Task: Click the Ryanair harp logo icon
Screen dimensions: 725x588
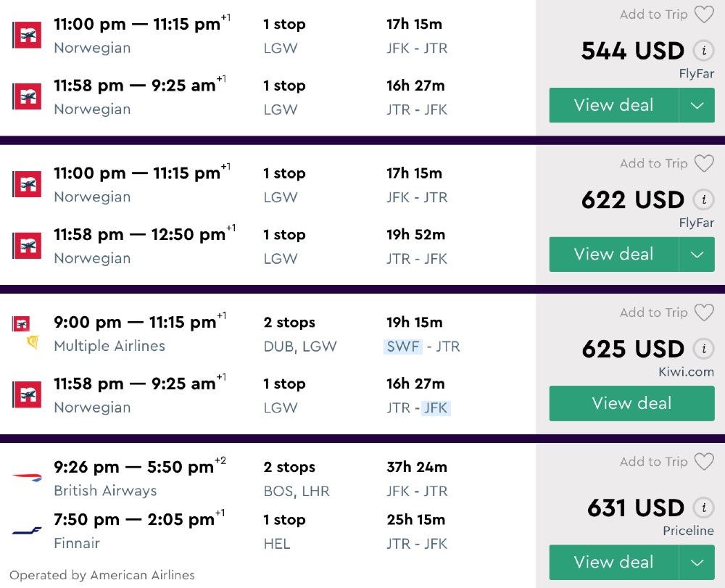Action: (32, 342)
